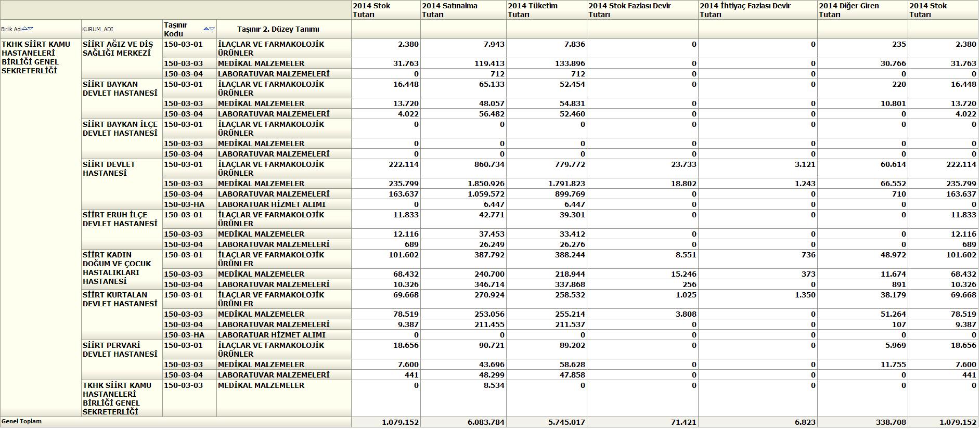Click the stok fazlası value 15.246

pos(684,274)
